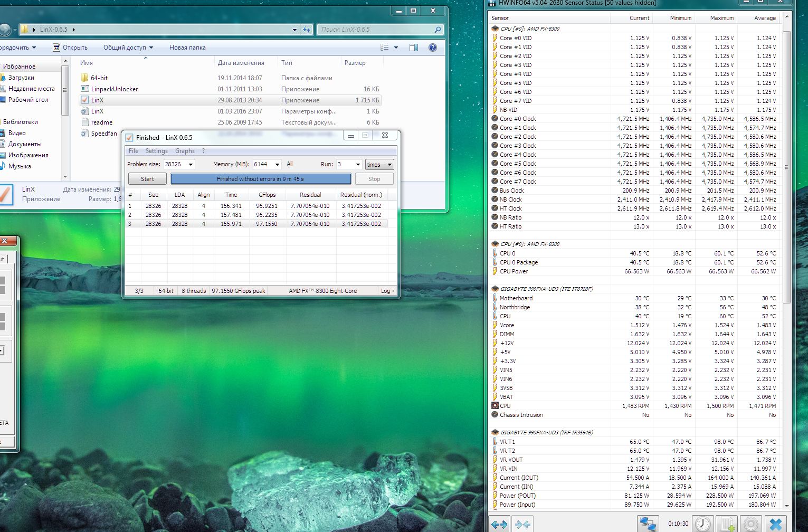Click the '97.1550 GFlops peak' status entry
The image size is (808, 532).
tap(239, 291)
